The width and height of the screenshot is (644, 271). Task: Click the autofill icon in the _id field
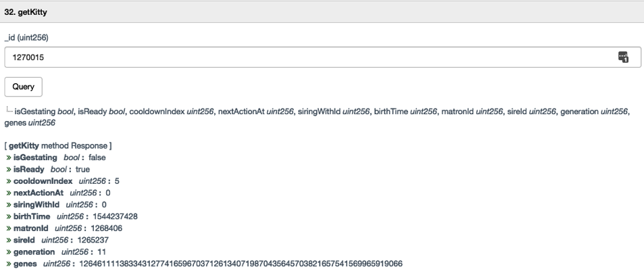pyautogui.click(x=623, y=57)
